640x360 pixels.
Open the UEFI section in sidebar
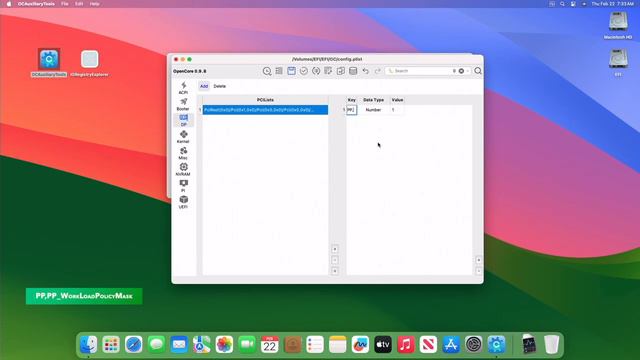pos(183,202)
